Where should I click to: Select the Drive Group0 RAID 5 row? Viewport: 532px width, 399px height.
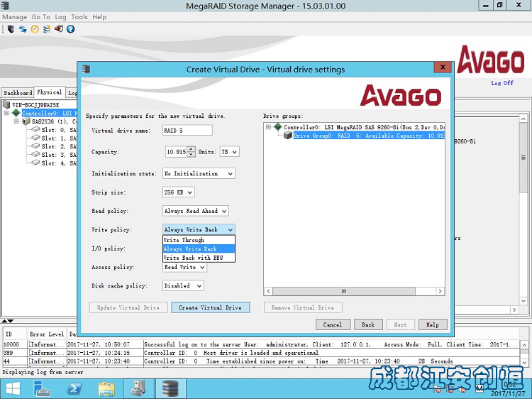tap(369, 136)
